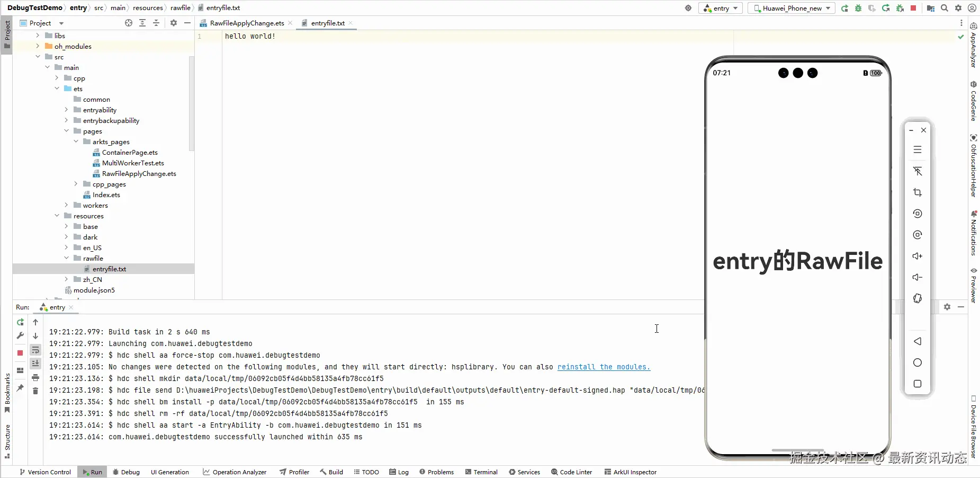
Task: Toggle scroll-to-end in the Run console
Action: coord(35,364)
